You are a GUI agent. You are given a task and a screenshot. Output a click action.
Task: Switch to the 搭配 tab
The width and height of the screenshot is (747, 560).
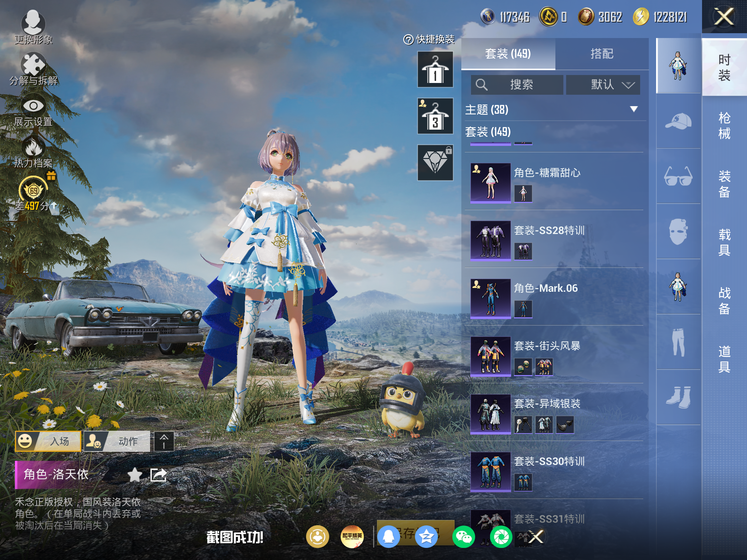[x=602, y=54]
